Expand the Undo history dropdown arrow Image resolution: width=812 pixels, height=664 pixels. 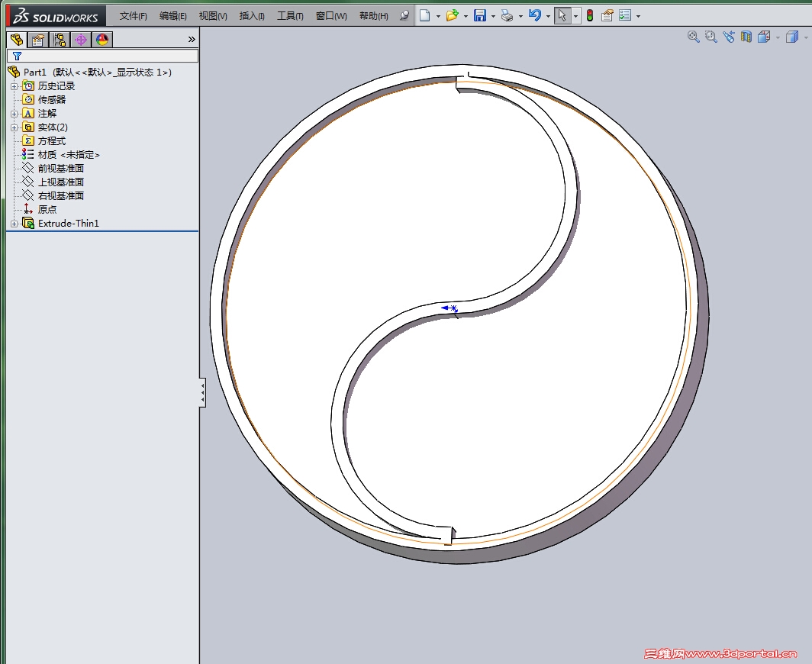click(548, 16)
